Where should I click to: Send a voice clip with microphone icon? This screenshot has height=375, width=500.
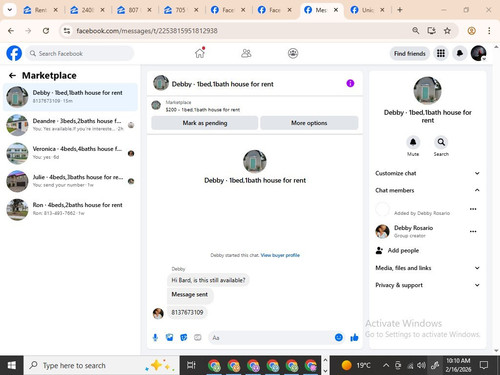coord(155,338)
